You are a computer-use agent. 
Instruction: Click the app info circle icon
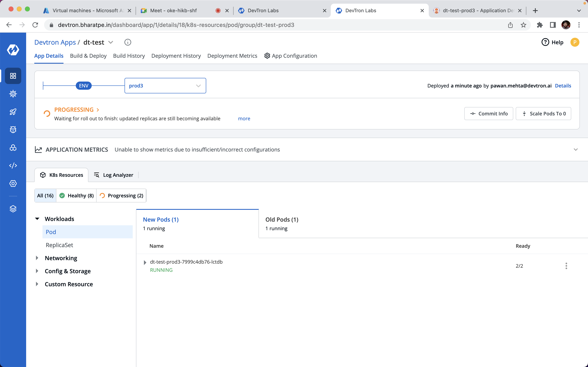click(128, 42)
